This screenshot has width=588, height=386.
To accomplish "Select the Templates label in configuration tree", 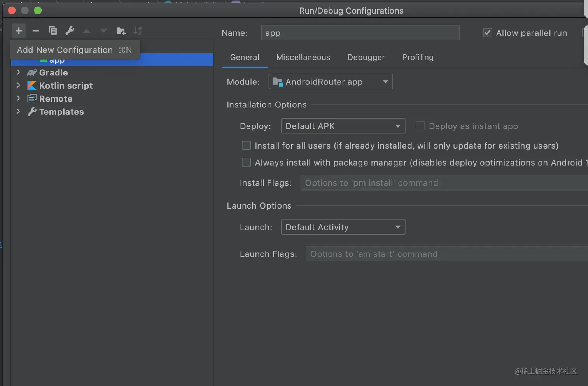I will [x=61, y=112].
